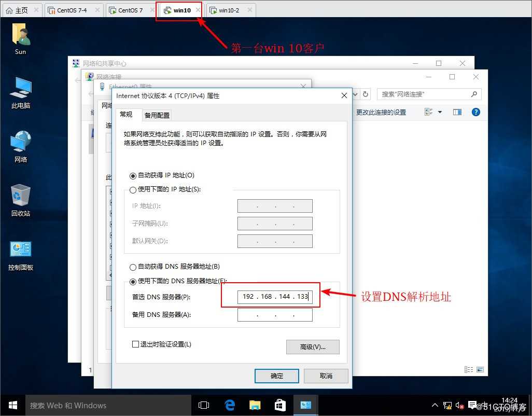Image resolution: width=532 pixels, height=416 pixels.
Task: Close the IPv4 properties dialog
Action: (344, 95)
